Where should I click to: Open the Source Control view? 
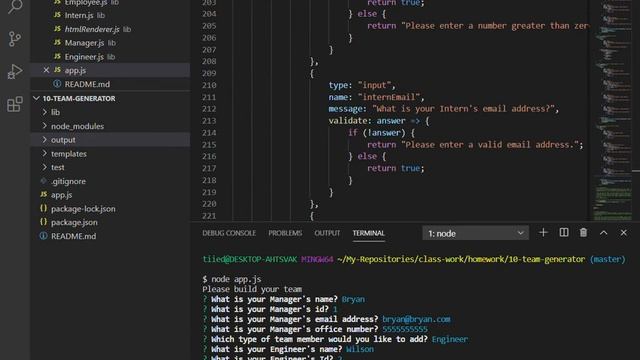coord(15,39)
